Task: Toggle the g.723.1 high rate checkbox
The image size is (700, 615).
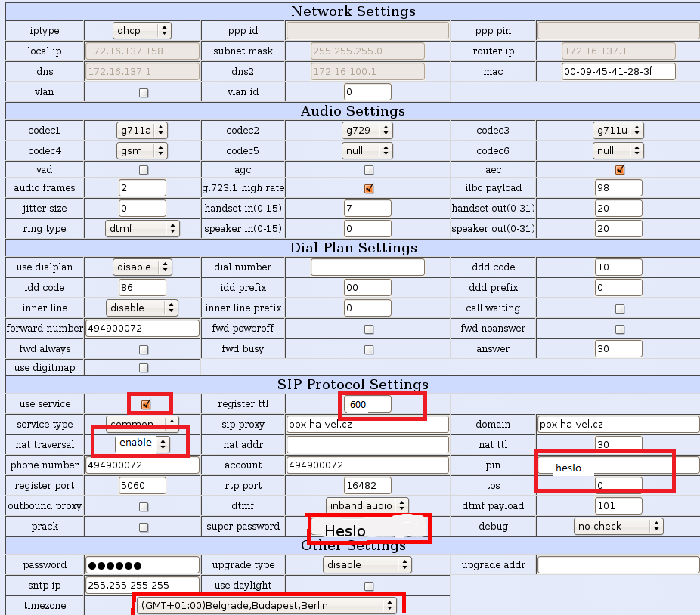Action: click(369, 188)
